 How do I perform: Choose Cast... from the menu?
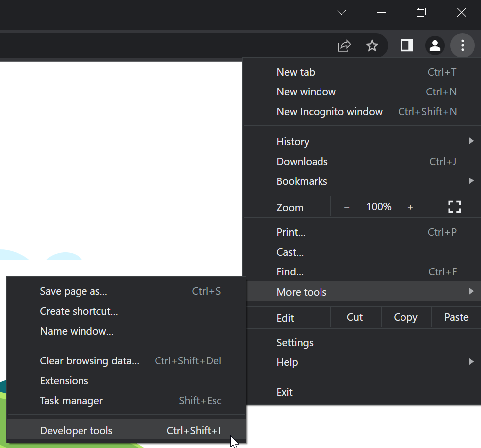pyautogui.click(x=363, y=252)
